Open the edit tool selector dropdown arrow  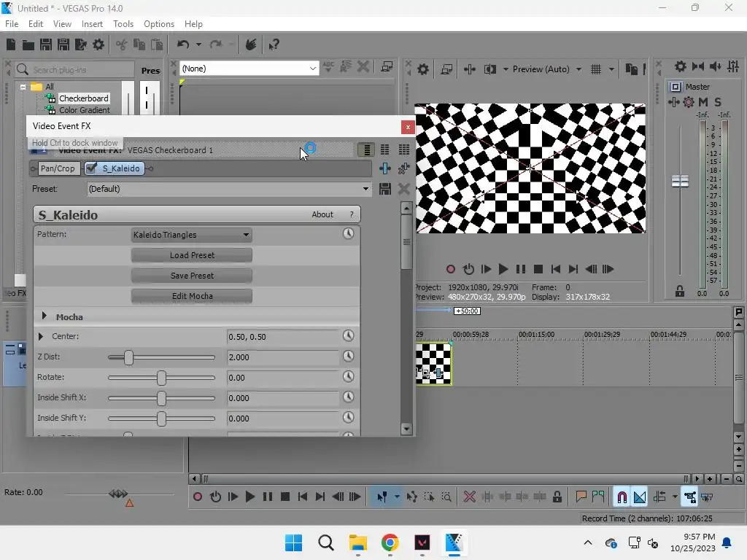396,497
